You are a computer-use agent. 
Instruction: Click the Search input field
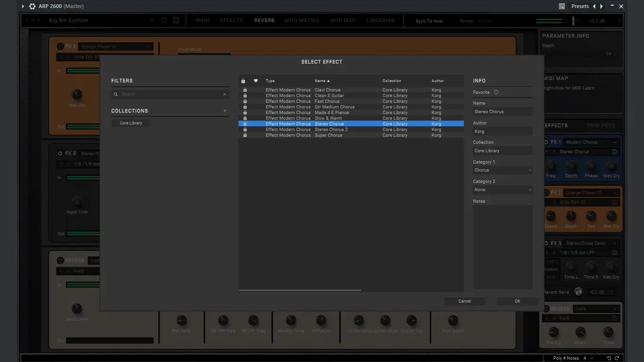tap(171, 94)
